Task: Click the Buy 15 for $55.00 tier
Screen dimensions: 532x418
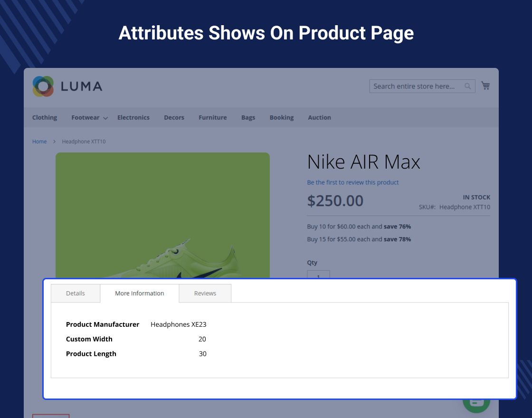Action: coord(359,239)
